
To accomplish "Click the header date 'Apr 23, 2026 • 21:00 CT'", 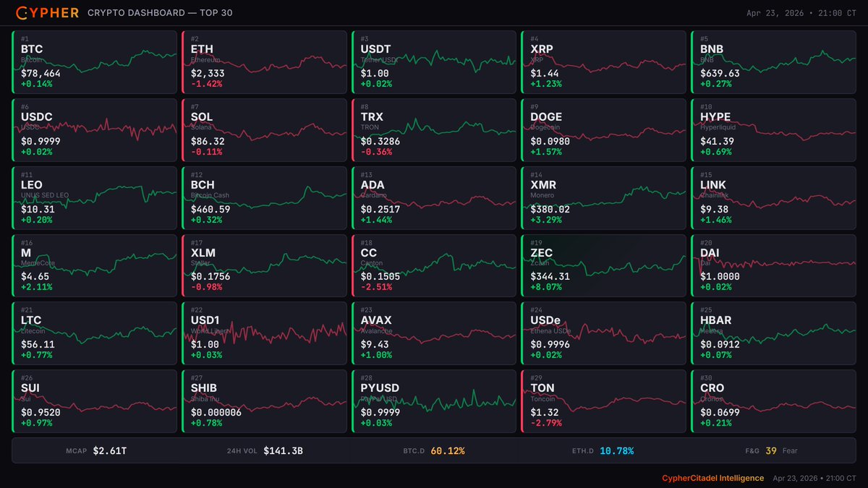I will (x=801, y=13).
